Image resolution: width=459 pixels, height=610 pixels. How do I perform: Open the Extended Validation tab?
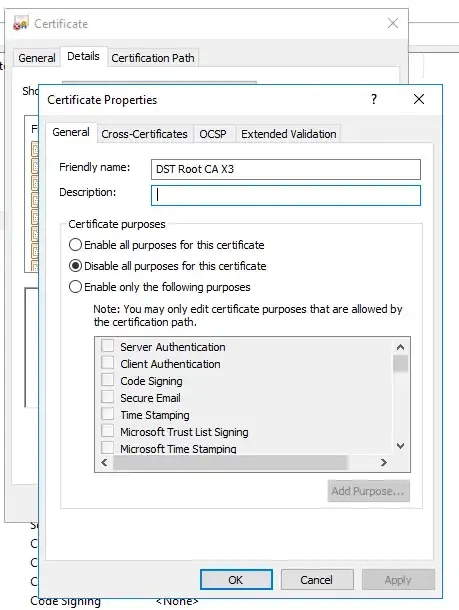(289, 134)
